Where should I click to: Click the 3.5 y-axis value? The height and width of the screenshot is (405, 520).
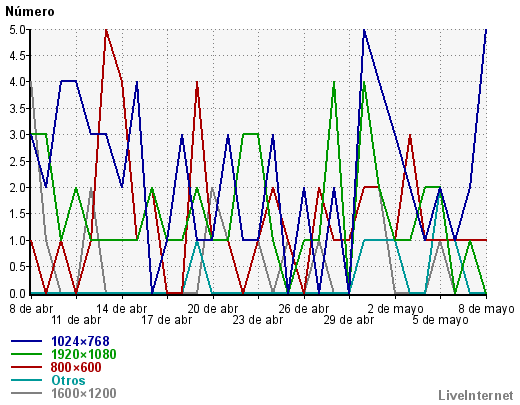[17, 109]
